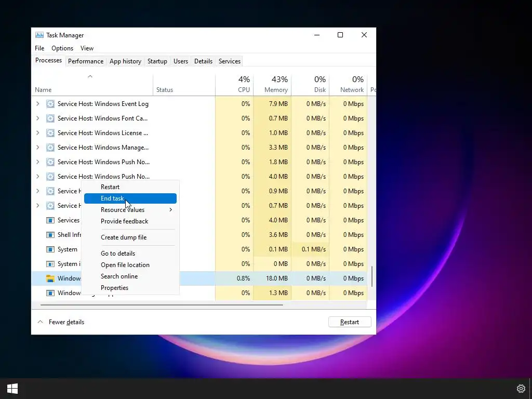Open the Options menu
This screenshot has width=532, height=399.
62,48
